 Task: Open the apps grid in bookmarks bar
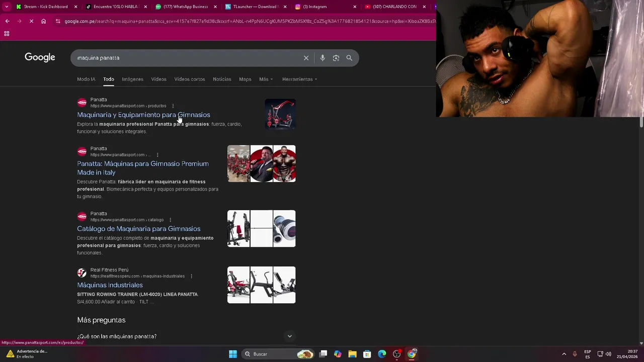click(x=7, y=34)
